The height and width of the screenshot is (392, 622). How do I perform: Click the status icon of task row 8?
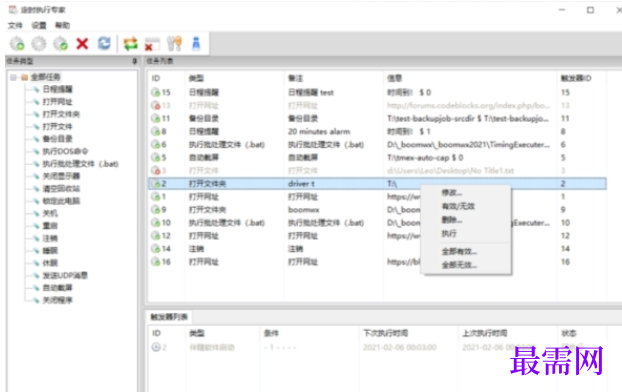(156, 131)
